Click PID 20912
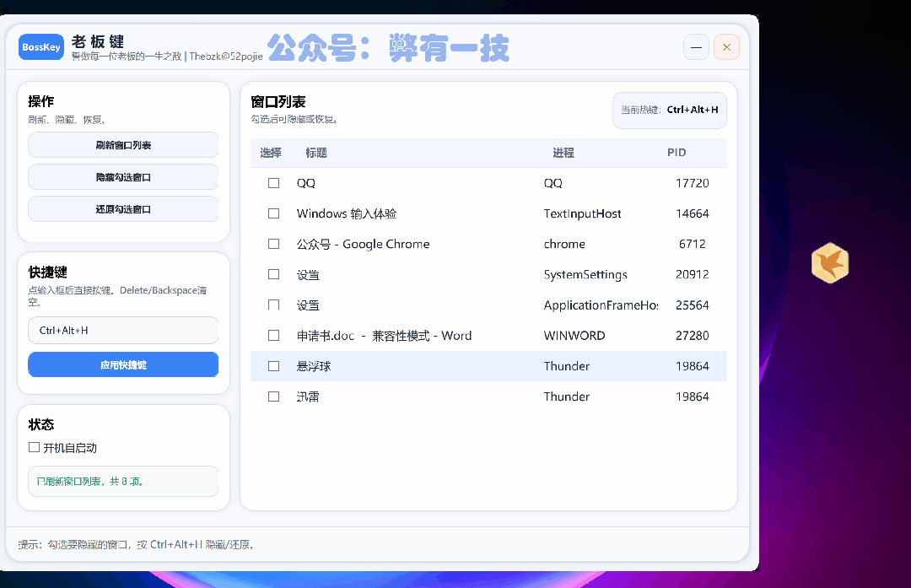The height and width of the screenshot is (588, 911). (x=692, y=274)
